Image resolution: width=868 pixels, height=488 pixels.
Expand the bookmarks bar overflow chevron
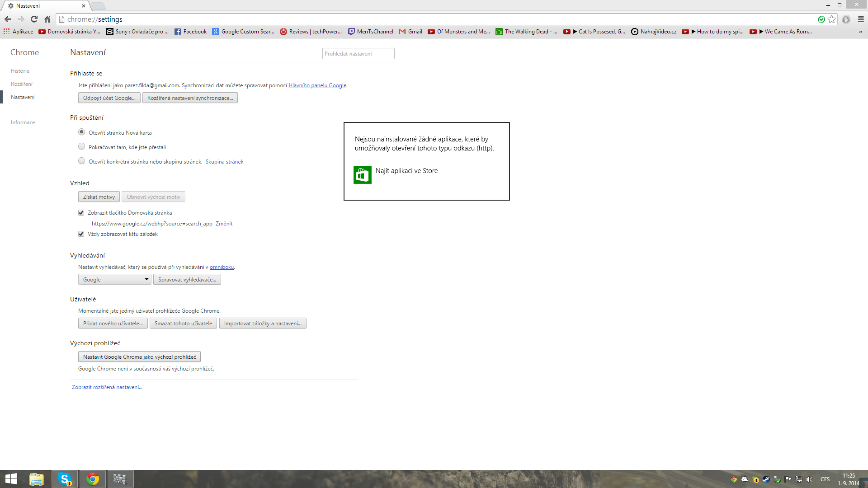pos(860,32)
